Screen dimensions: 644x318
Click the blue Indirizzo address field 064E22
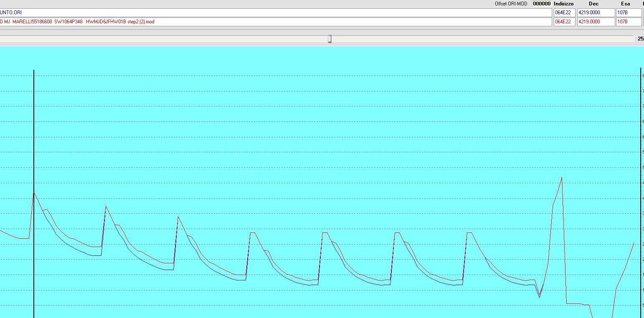564,13
